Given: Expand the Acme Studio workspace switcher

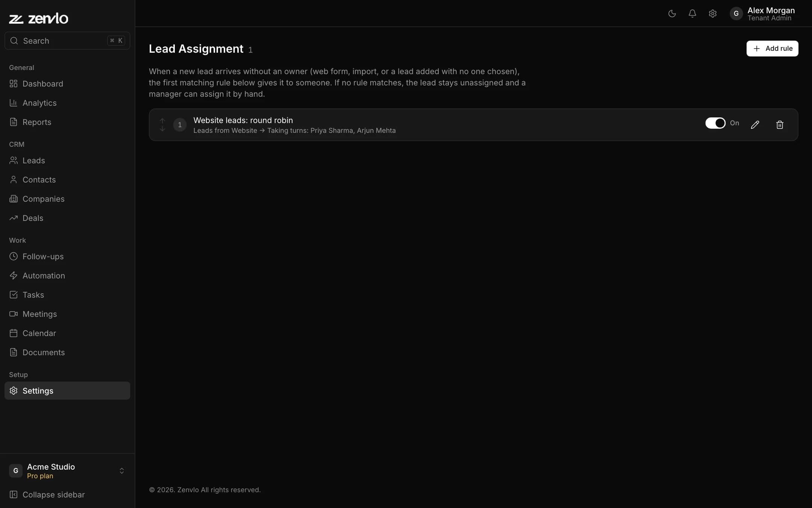Looking at the screenshot, I should (67, 471).
